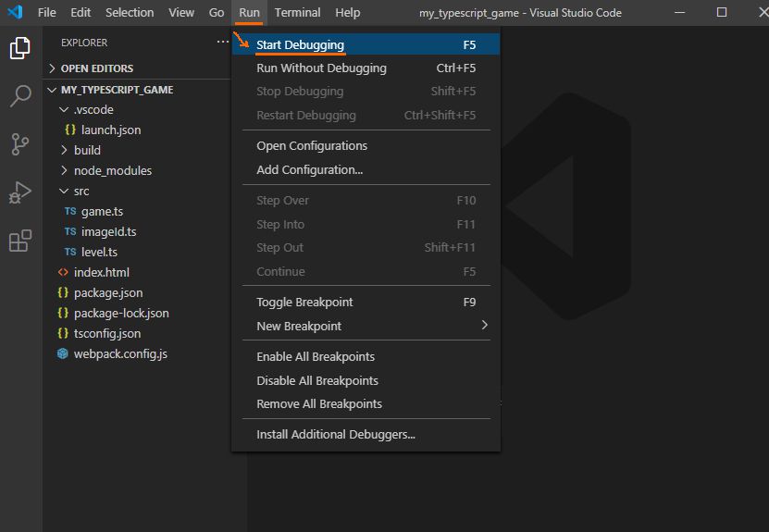The width and height of the screenshot is (769, 532).
Task: Open the Search view icon
Action: pos(19,96)
